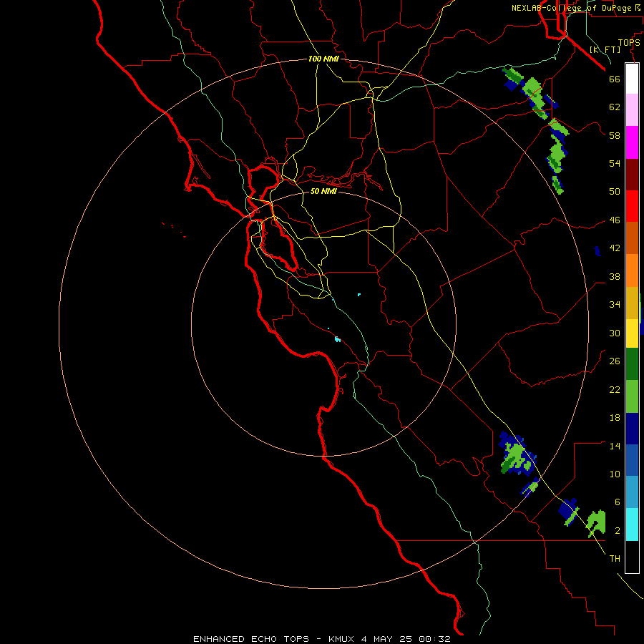This screenshot has height=644, width=644.
Task: Click the legend value '6'
Action: pos(618,502)
